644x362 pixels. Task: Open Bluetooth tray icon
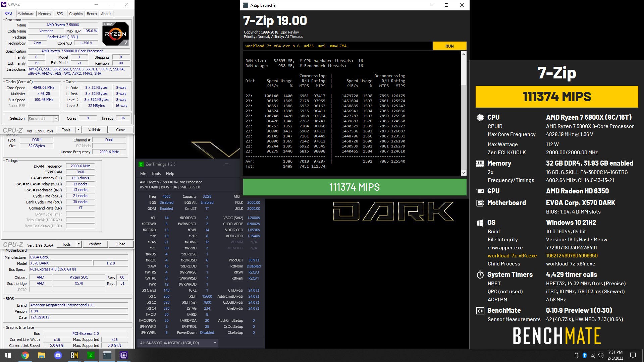pos(585,355)
